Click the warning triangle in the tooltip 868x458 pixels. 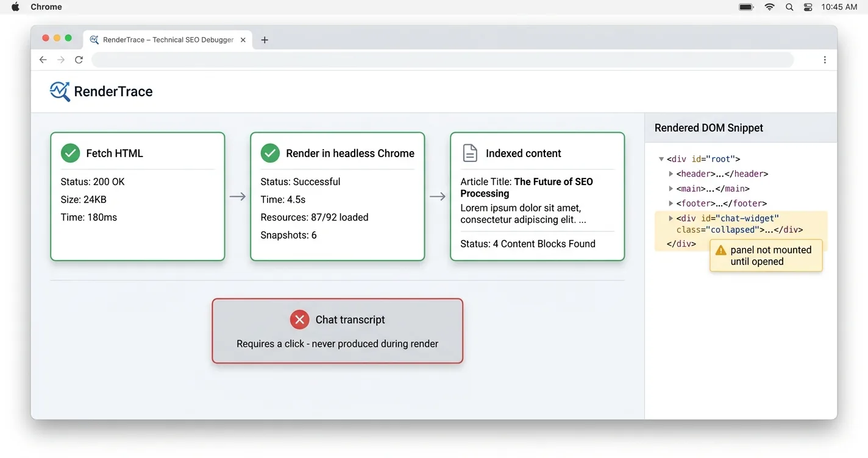tap(721, 250)
